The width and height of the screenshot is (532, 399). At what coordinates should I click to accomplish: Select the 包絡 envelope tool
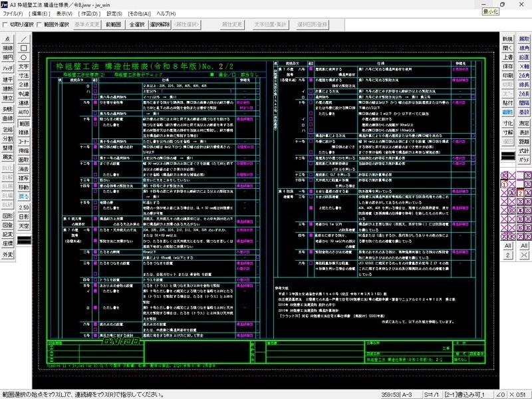pyautogui.click(x=8, y=129)
